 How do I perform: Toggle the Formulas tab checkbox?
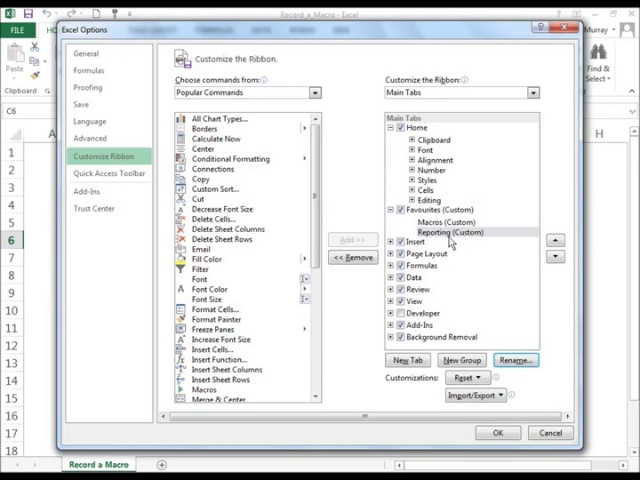click(400, 265)
